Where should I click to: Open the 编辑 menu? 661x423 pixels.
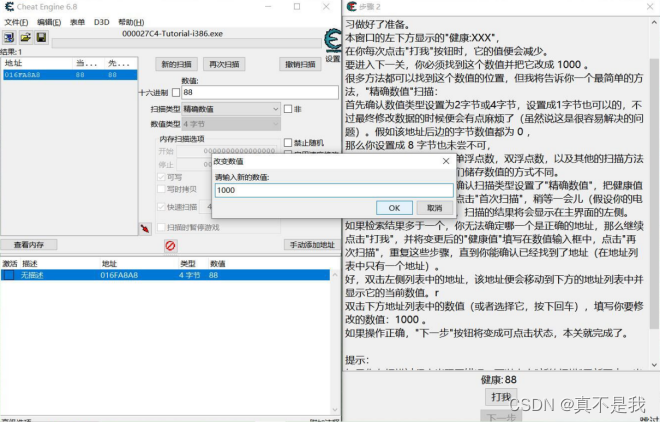tap(49, 22)
